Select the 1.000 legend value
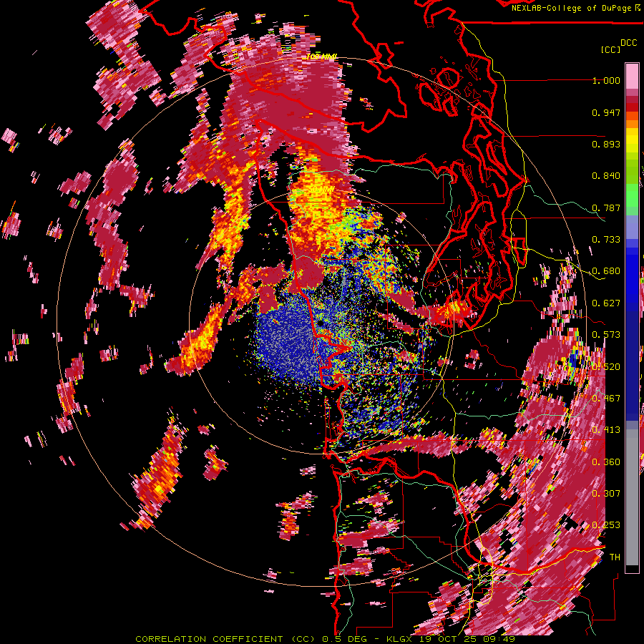Viewport: 644px width, 644px height. tap(606, 80)
